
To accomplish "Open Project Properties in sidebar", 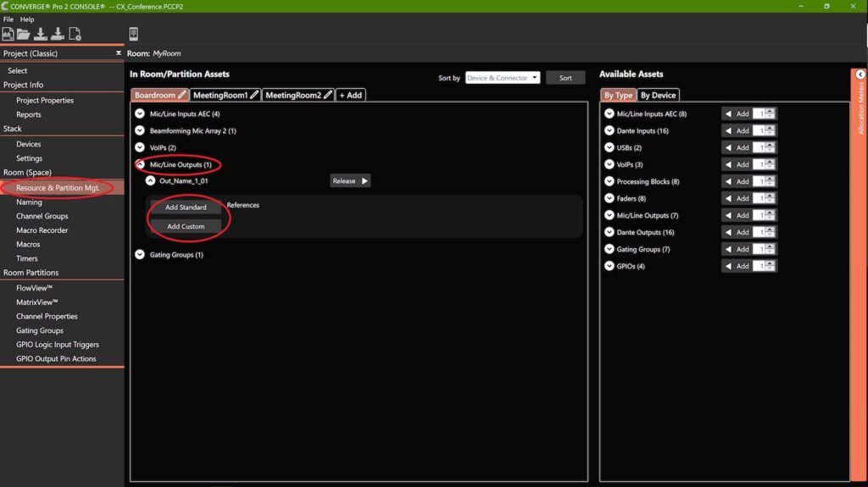I will 45,100.
